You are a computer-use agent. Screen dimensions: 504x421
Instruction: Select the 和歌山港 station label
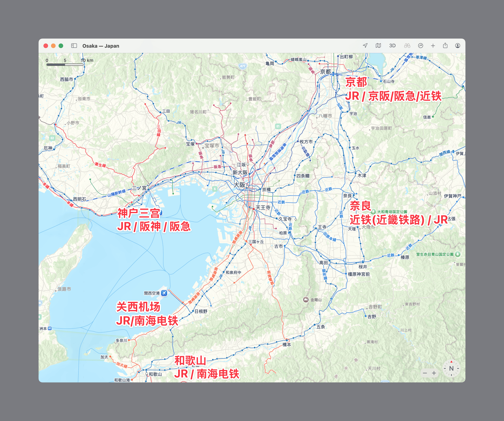click(122, 380)
